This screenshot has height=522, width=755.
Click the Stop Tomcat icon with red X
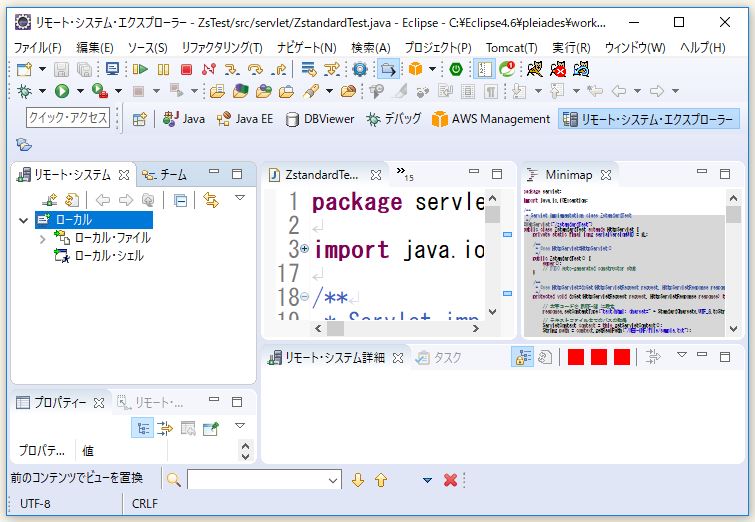(x=558, y=69)
